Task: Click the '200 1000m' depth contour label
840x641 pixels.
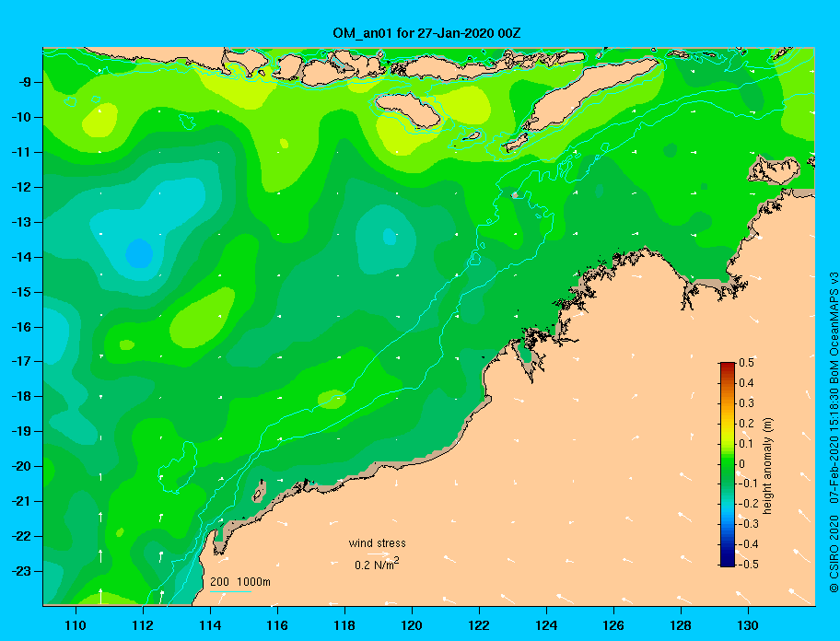Action: tap(240, 582)
